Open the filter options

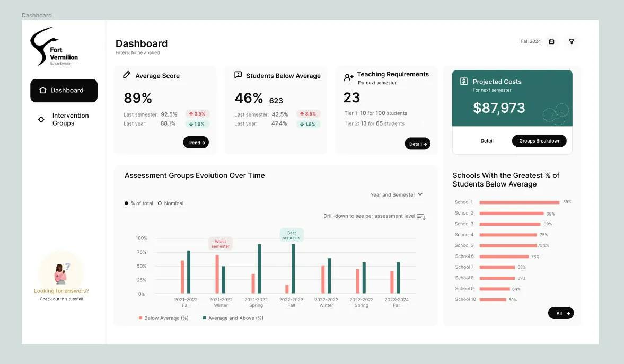point(571,41)
